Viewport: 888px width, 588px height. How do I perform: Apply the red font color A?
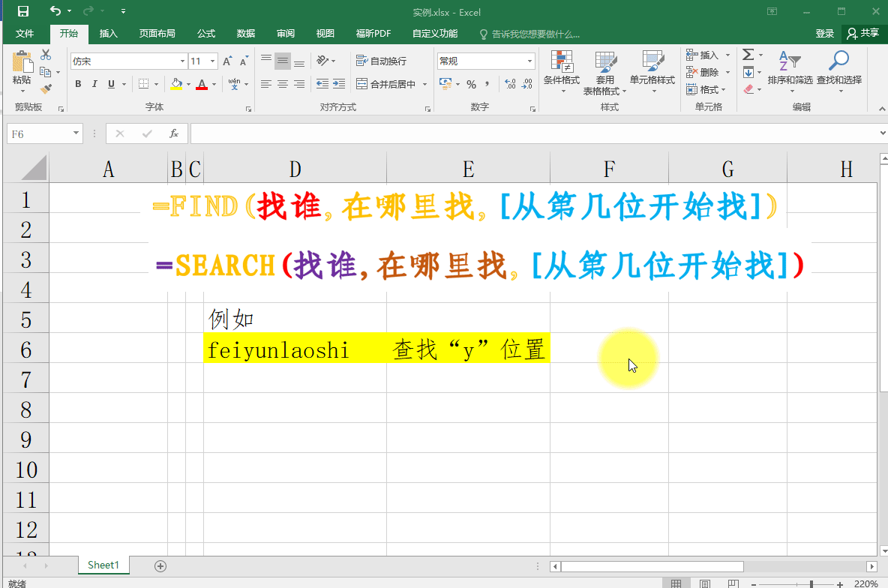[202, 84]
